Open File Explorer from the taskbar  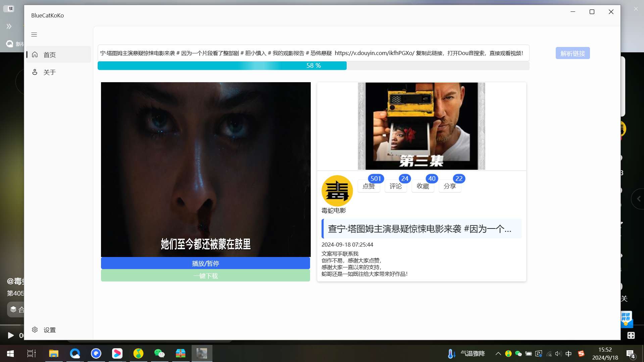[x=54, y=354]
